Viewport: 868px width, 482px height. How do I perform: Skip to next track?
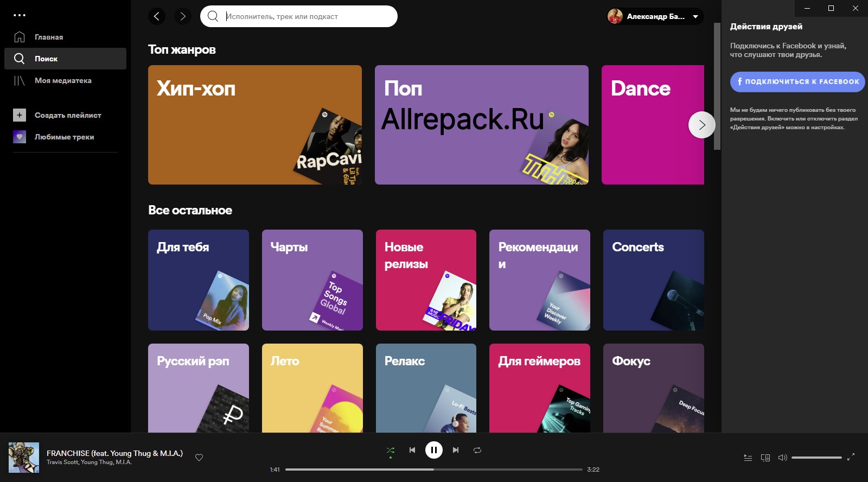[456, 450]
